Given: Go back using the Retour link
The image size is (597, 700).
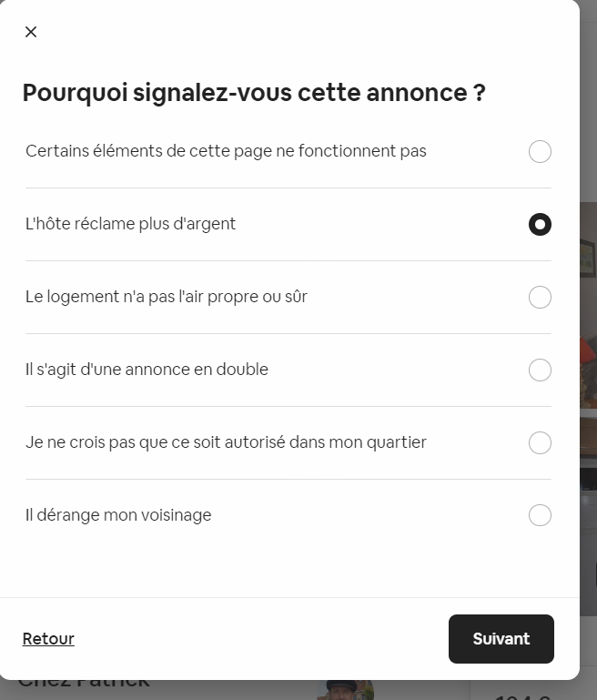Looking at the screenshot, I should (48, 639).
